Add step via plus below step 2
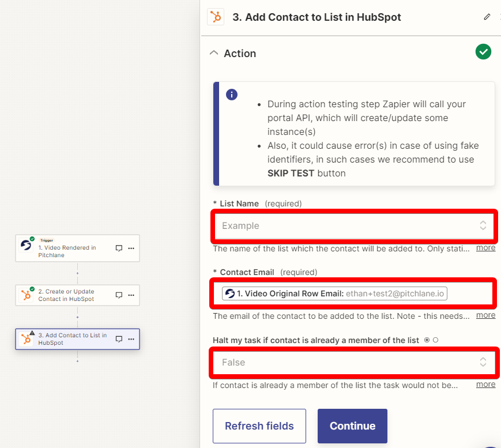 pyautogui.click(x=77, y=317)
